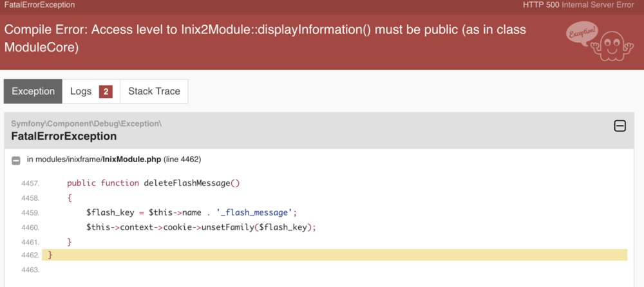The image size is (644, 287).
Task: Click the $flash_key assignment line
Action: click(191, 212)
